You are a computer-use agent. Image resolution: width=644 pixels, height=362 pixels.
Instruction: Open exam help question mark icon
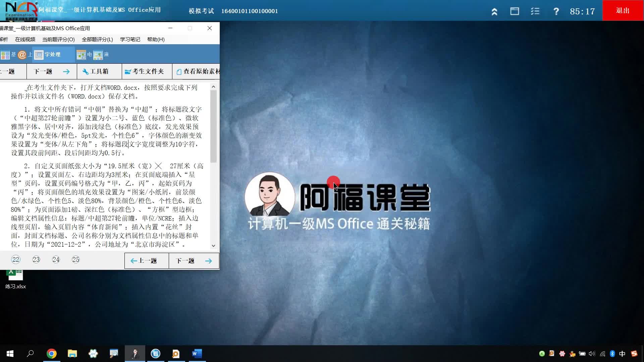[556, 11]
